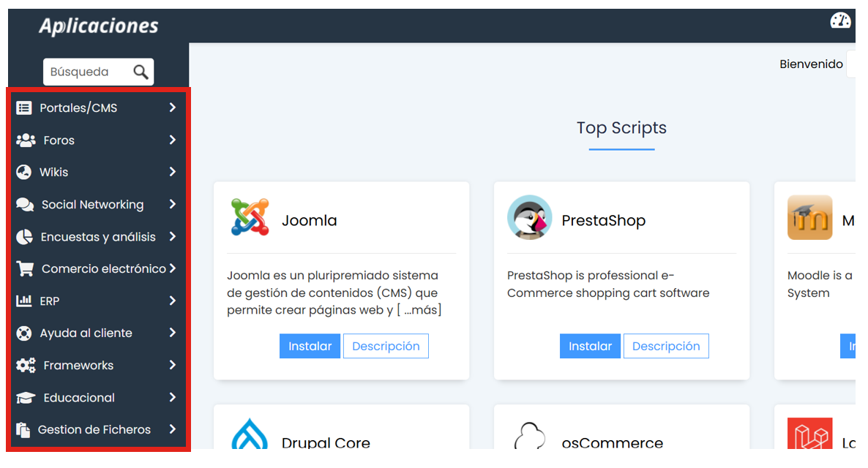868x468 pixels.
Task: Expand the Social Networking arrow
Action: pos(173,204)
